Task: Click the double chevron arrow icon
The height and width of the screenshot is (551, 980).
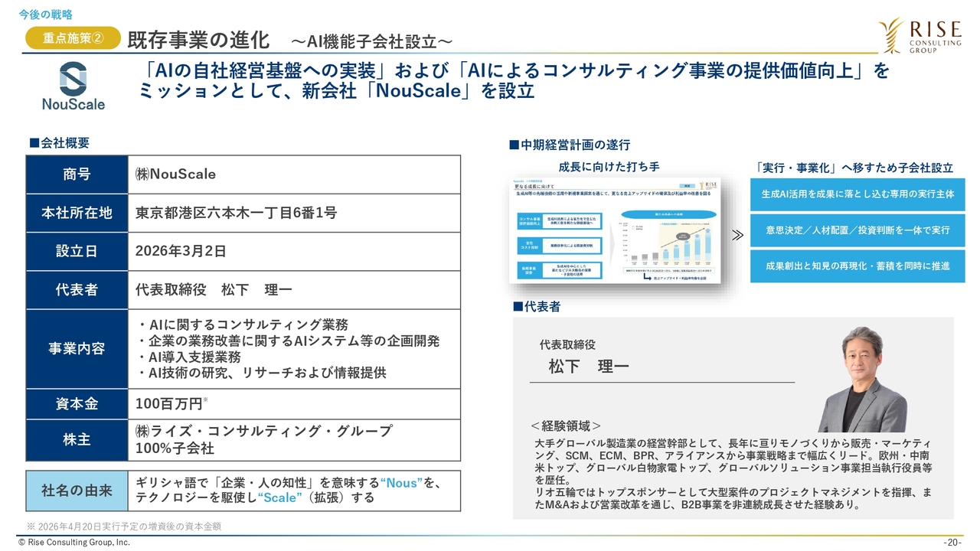Action: pos(737,235)
